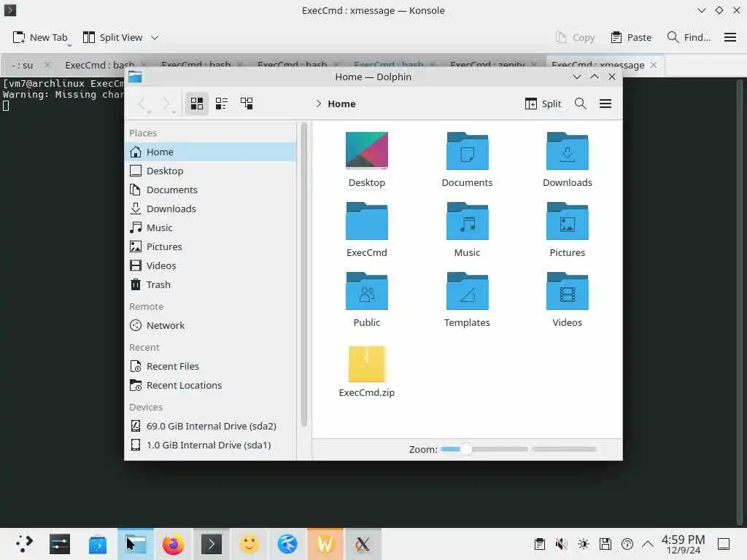747x560 pixels.
Task: Switch to ExecCmd : xmessage tab
Action: 597,65
